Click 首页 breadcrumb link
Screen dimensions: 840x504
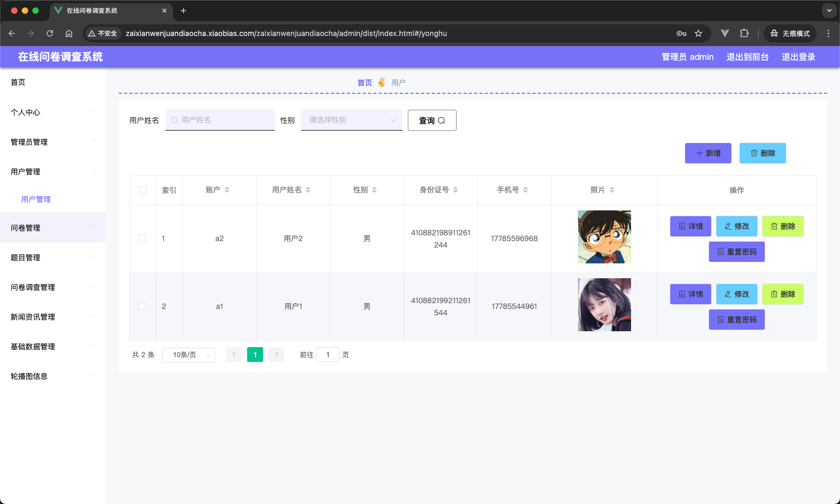click(365, 83)
